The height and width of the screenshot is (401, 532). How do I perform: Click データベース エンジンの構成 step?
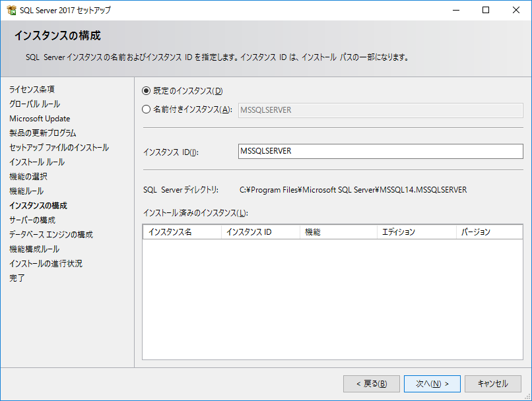(x=51, y=235)
